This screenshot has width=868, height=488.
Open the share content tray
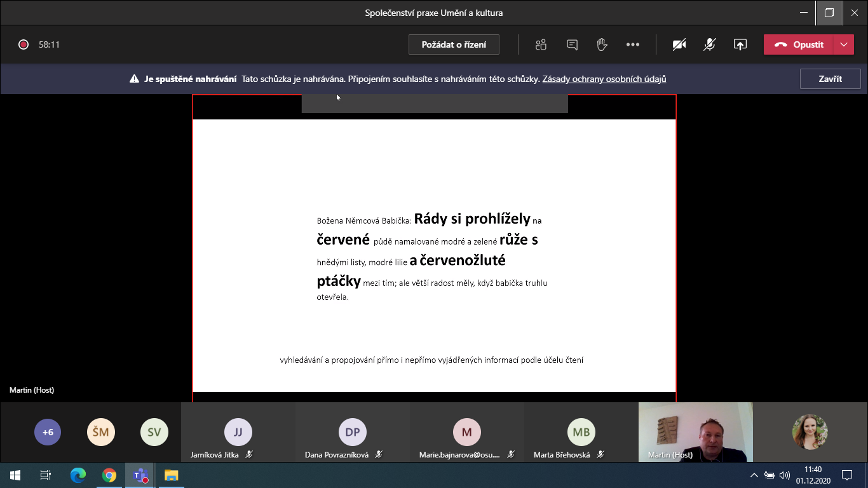pyautogui.click(x=740, y=44)
